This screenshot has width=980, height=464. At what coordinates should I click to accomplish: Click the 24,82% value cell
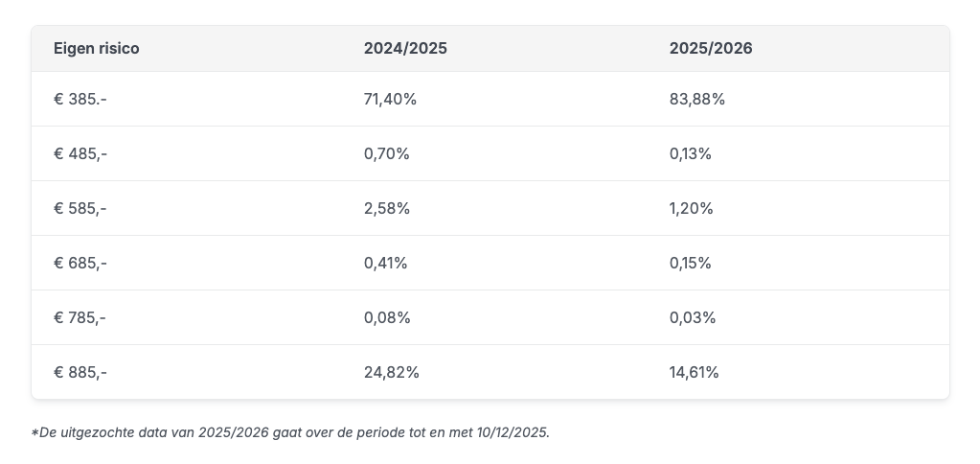click(x=392, y=372)
